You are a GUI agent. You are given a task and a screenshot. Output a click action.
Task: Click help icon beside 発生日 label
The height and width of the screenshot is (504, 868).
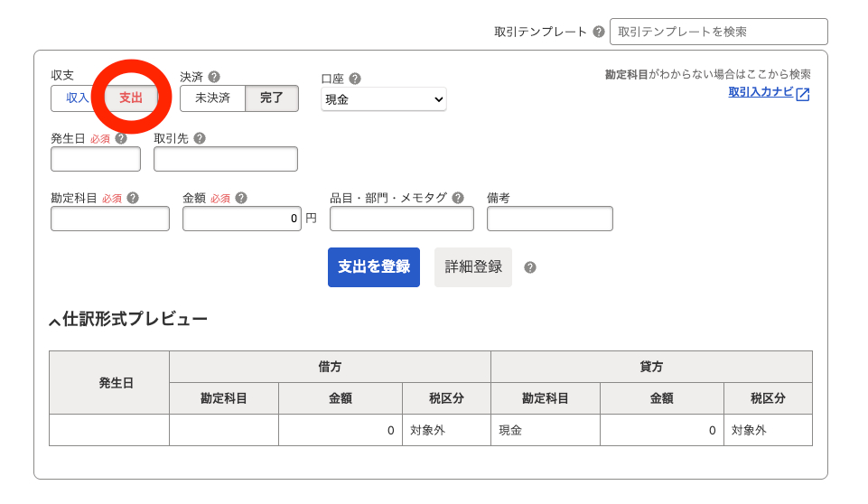[x=121, y=138]
